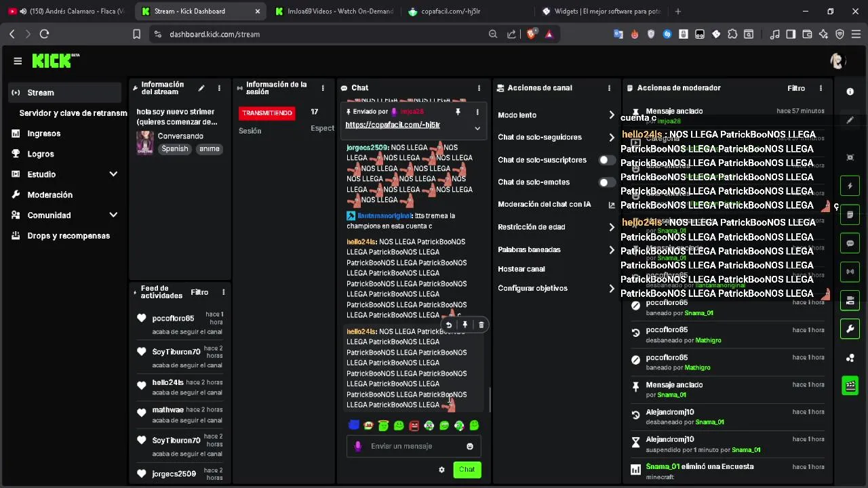Expand the Estudio sidebar section
Screen dimensions: 868x488
pyautogui.click(x=113, y=174)
